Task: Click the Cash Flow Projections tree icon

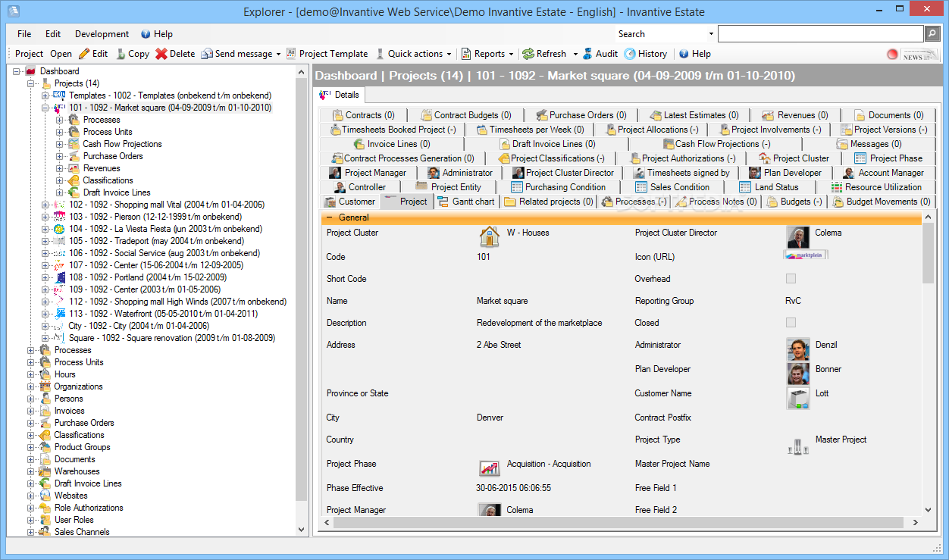Action: (74, 144)
